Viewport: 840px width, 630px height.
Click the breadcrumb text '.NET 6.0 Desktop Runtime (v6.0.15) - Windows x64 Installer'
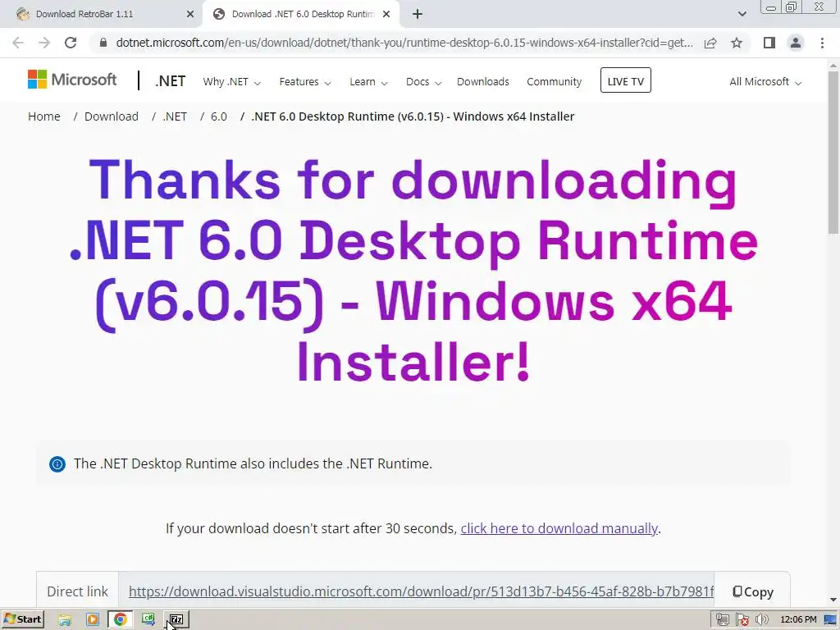coord(413,116)
